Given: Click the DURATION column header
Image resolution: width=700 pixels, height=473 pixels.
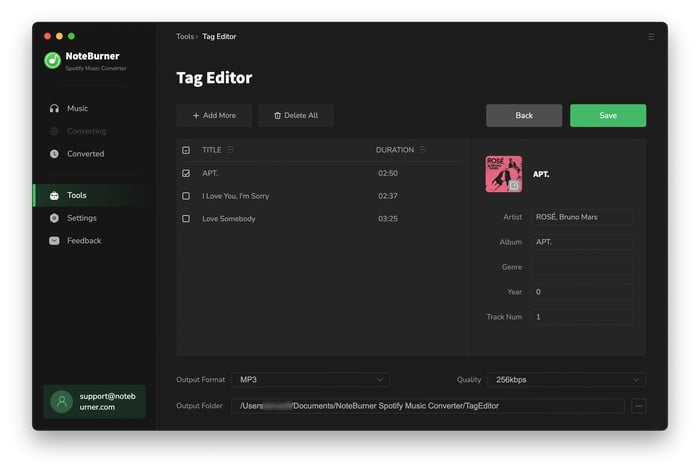Looking at the screenshot, I should 395,150.
